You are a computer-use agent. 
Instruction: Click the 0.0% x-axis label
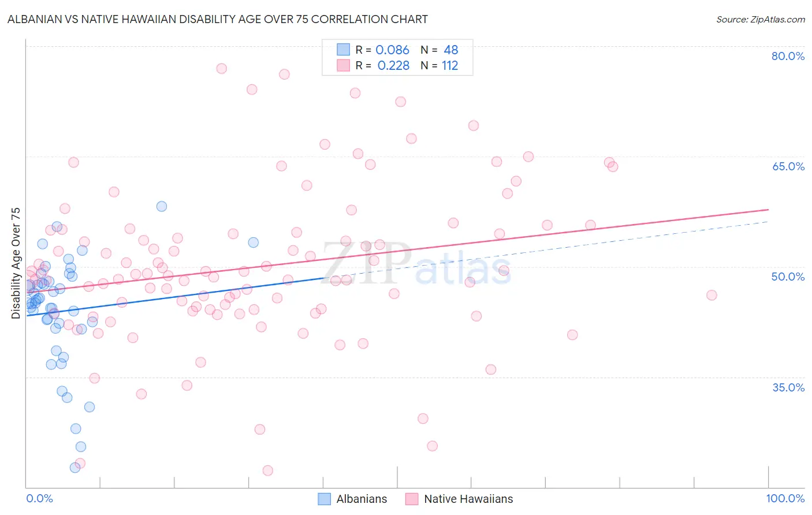tap(39, 498)
